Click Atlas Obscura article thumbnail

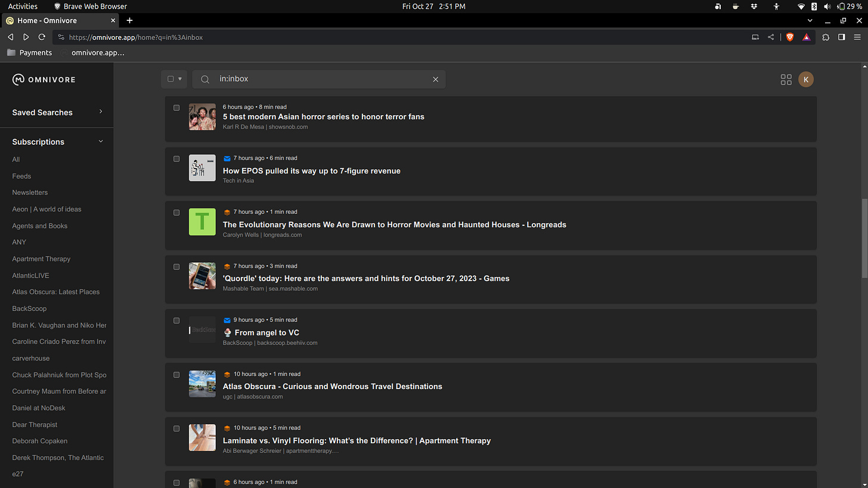202,384
